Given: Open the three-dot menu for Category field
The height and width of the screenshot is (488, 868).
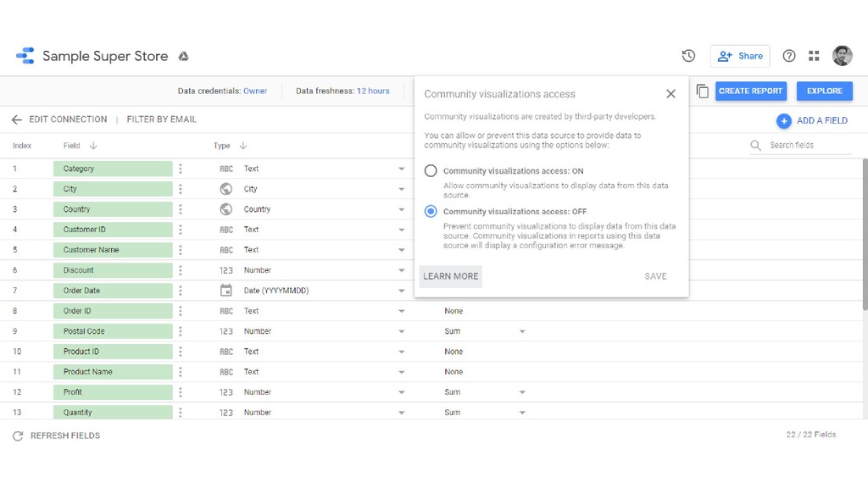Looking at the screenshot, I should click(181, 169).
